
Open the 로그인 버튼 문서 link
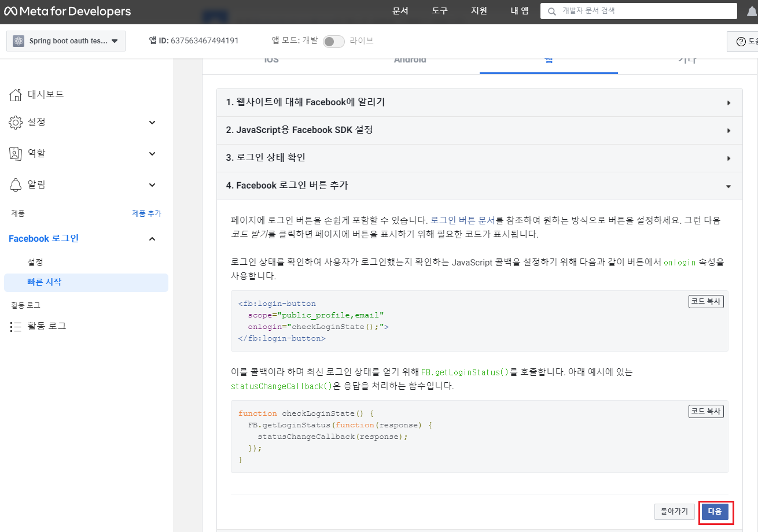[x=463, y=220]
